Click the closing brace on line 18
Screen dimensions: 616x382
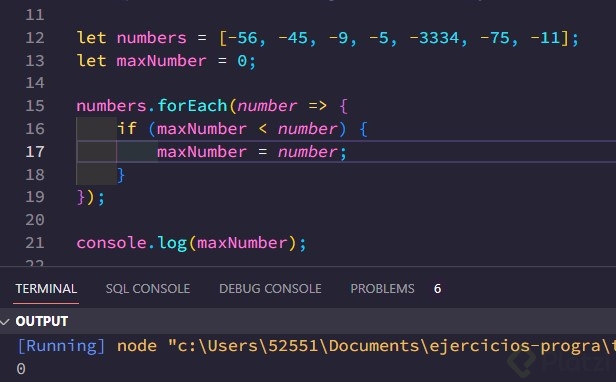[x=121, y=175]
